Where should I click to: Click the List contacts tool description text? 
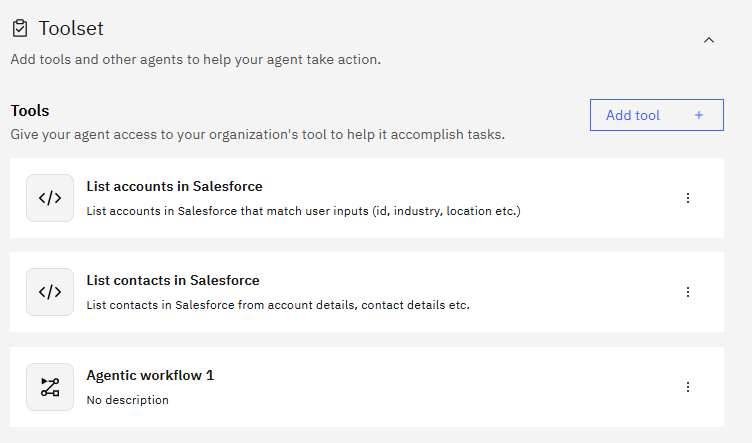[x=278, y=305]
